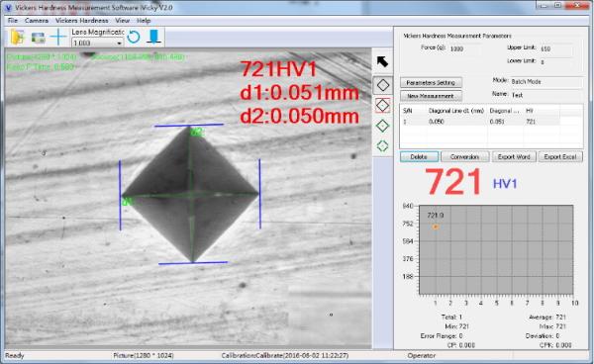The height and width of the screenshot is (364, 594).
Task: Click the Calibration status bar entry
Action: point(285,356)
